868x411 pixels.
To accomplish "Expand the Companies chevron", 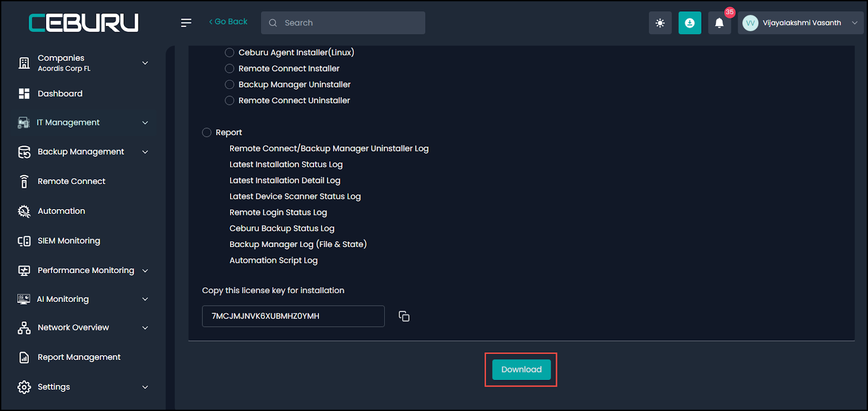I will point(145,63).
